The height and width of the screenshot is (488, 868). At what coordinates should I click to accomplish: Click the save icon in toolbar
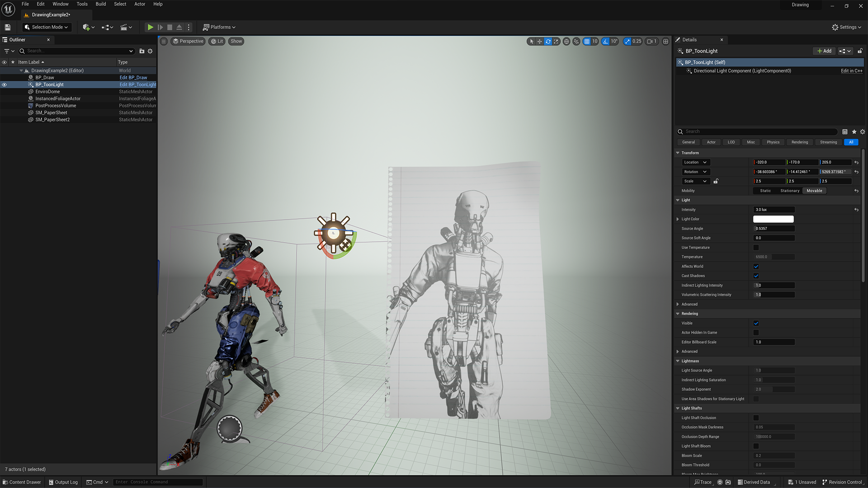coord(8,27)
